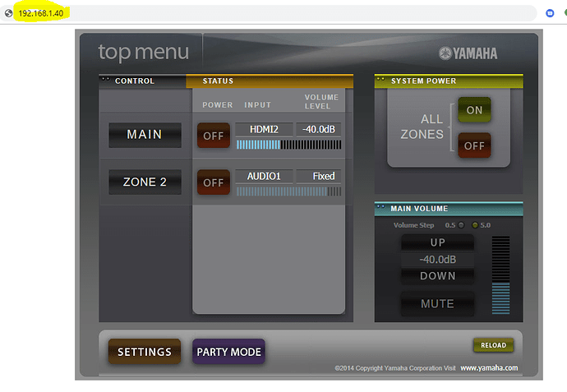Click the STATUS header tab
This screenshot has height=392, width=567.
(270, 81)
